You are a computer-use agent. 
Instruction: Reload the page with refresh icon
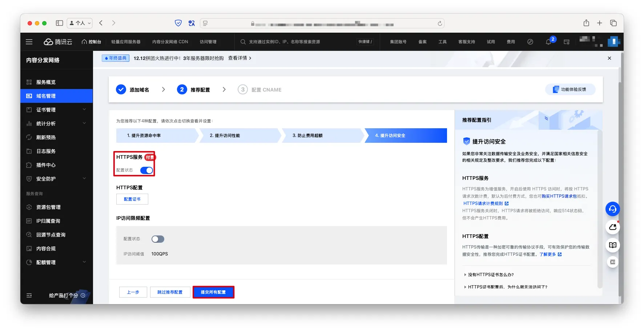440,23
